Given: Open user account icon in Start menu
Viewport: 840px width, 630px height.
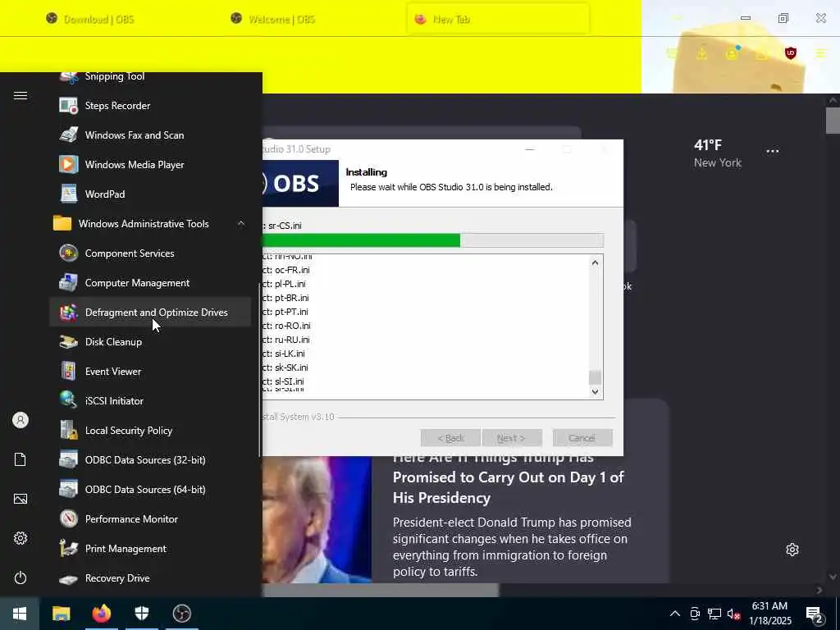Looking at the screenshot, I should tap(21, 420).
